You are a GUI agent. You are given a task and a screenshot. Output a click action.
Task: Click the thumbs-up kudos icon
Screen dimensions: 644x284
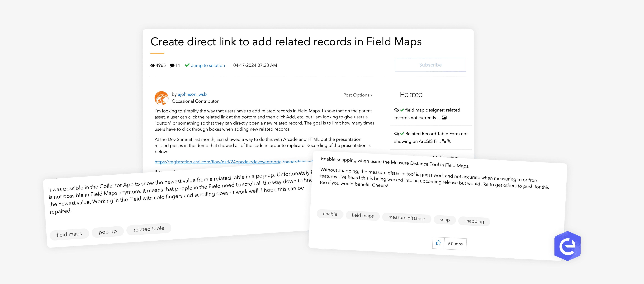[x=438, y=242]
